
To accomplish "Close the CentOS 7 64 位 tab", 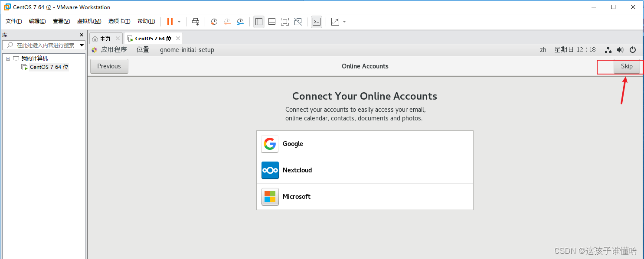I will pos(178,39).
